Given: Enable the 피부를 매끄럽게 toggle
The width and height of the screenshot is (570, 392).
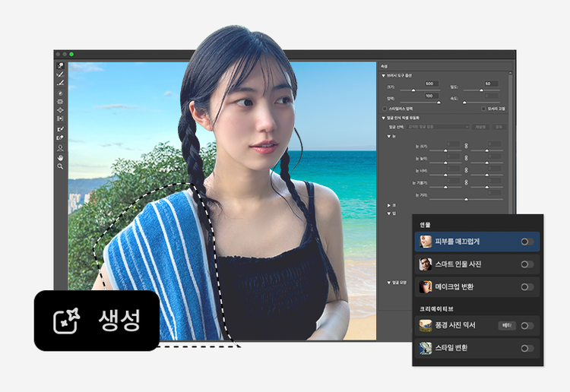Looking at the screenshot, I should tap(527, 242).
